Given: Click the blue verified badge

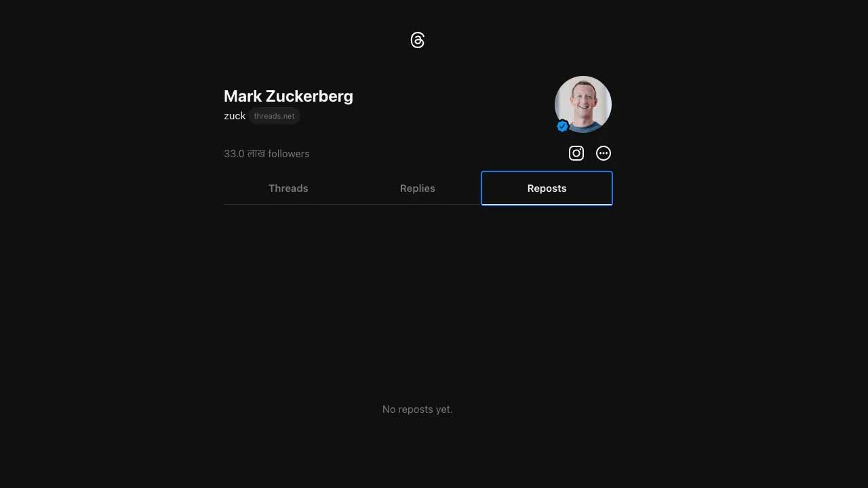Looking at the screenshot, I should (x=562, y=126).
